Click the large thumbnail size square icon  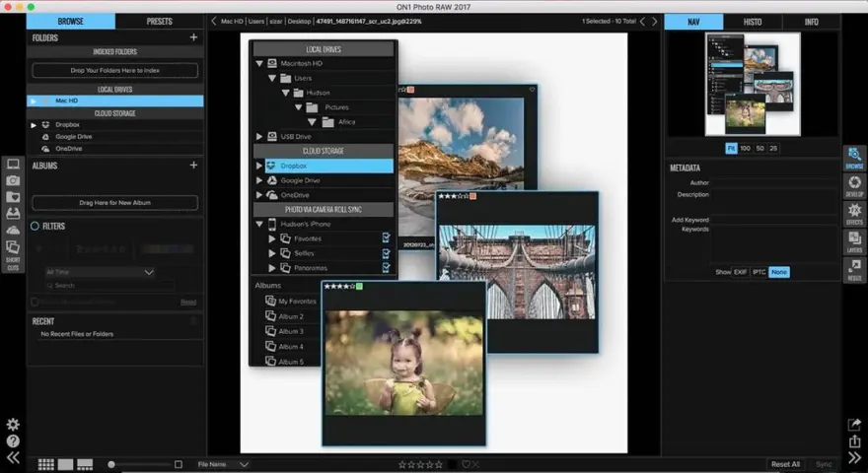tap(179, 465)
